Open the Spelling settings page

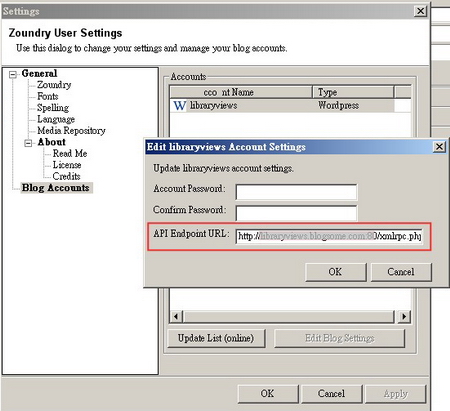[x=53, y=108]
